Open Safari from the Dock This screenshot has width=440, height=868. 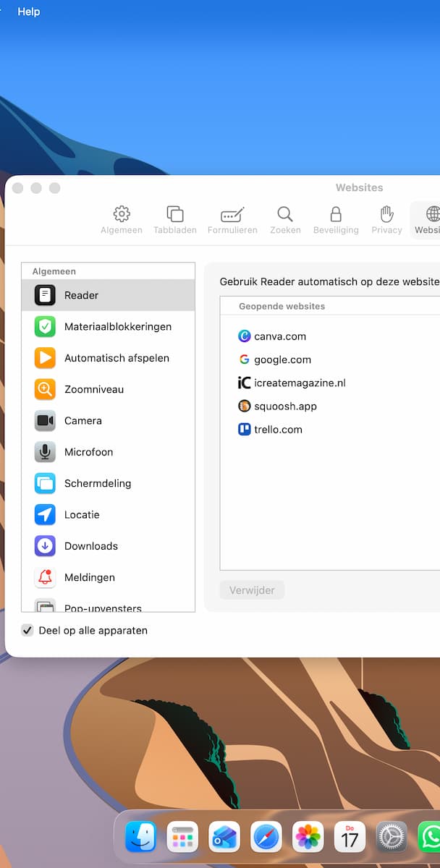click(266, 837)
